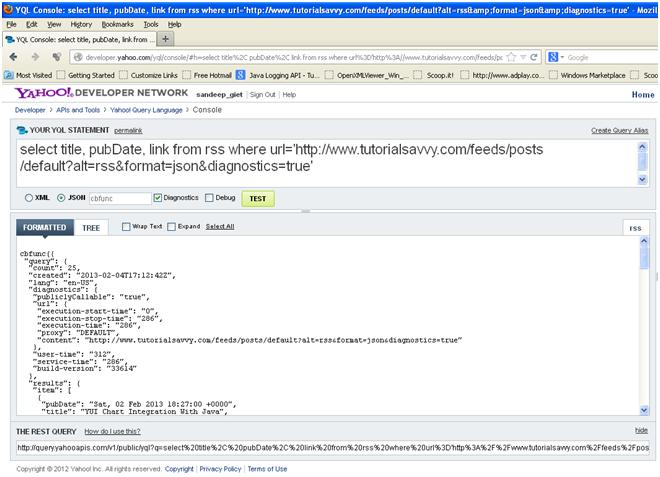
Task: Open the Tools menu
Action: (151, 24)
